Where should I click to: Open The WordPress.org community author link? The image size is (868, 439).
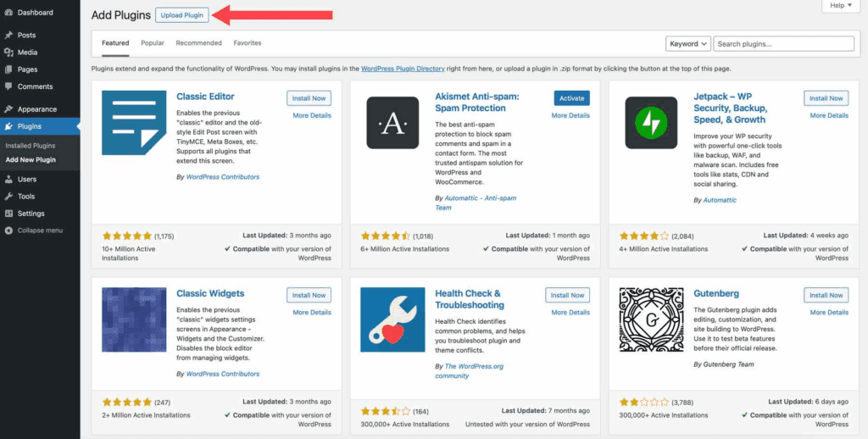pos(470,371)
